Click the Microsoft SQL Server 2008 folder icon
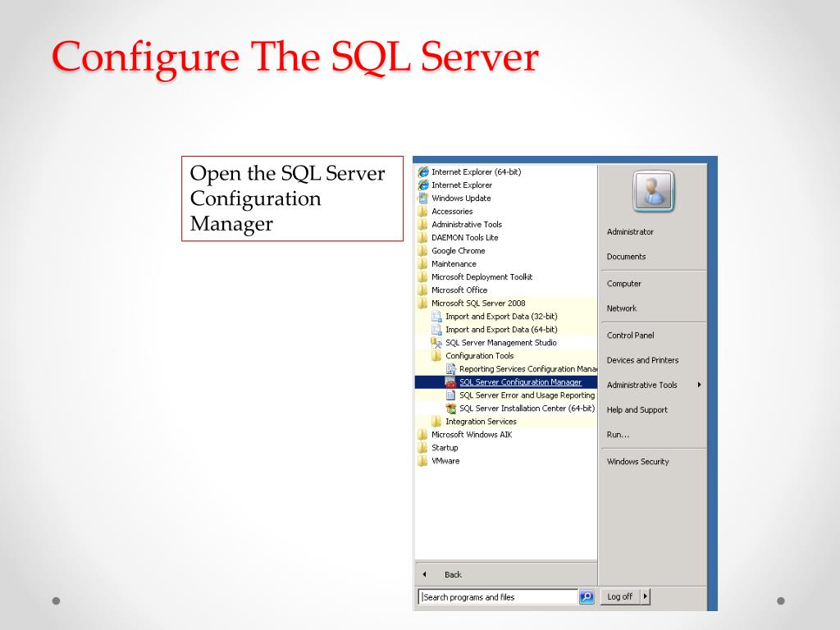The height and width of the screenshot is (630, 840). click(423, 304)
